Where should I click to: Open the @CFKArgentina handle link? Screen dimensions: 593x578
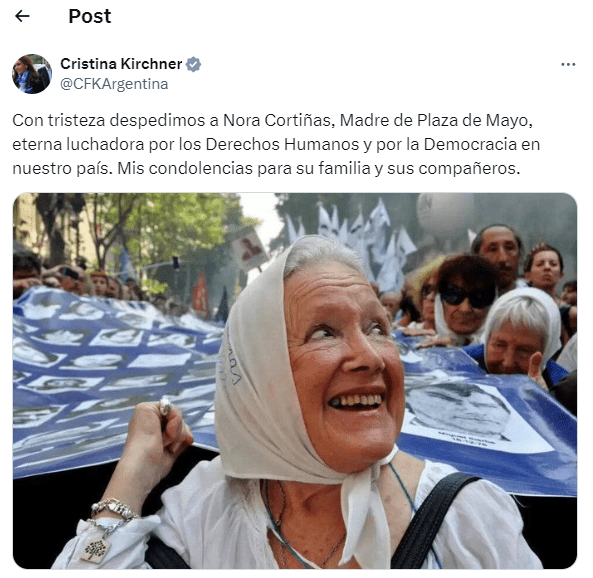click(x=114, y=84)
